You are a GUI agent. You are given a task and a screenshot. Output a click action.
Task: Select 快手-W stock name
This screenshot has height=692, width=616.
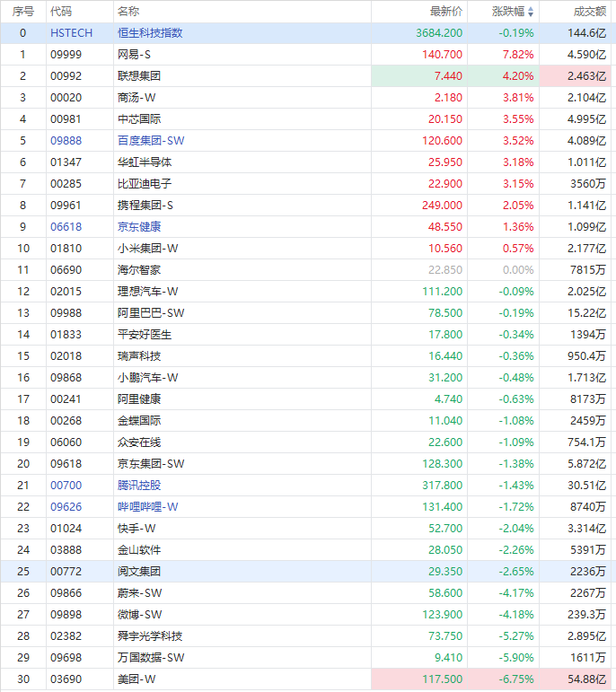136,529
